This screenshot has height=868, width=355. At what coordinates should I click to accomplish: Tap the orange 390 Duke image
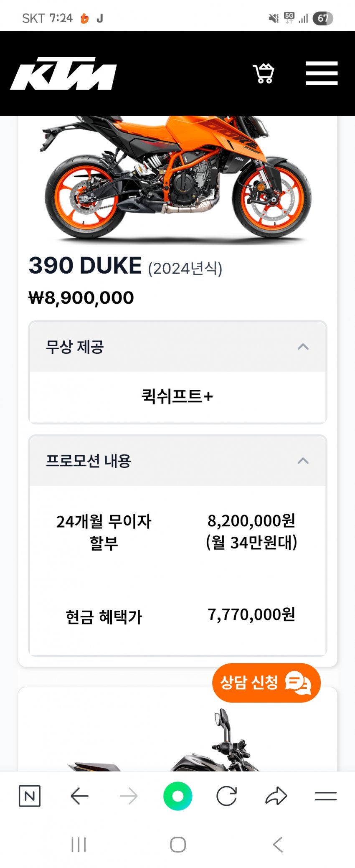pos(177,180)
